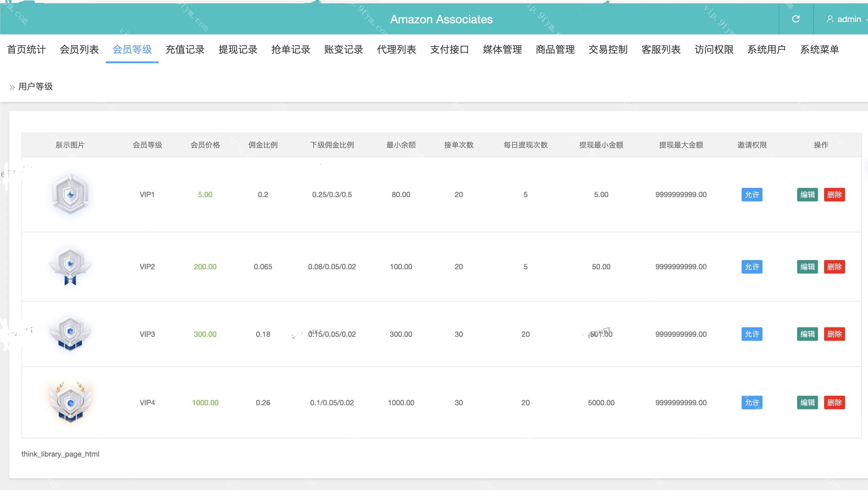Open the 商品管理 menu tab
Screen dimensions: 868x490
(x=555, y=49)
